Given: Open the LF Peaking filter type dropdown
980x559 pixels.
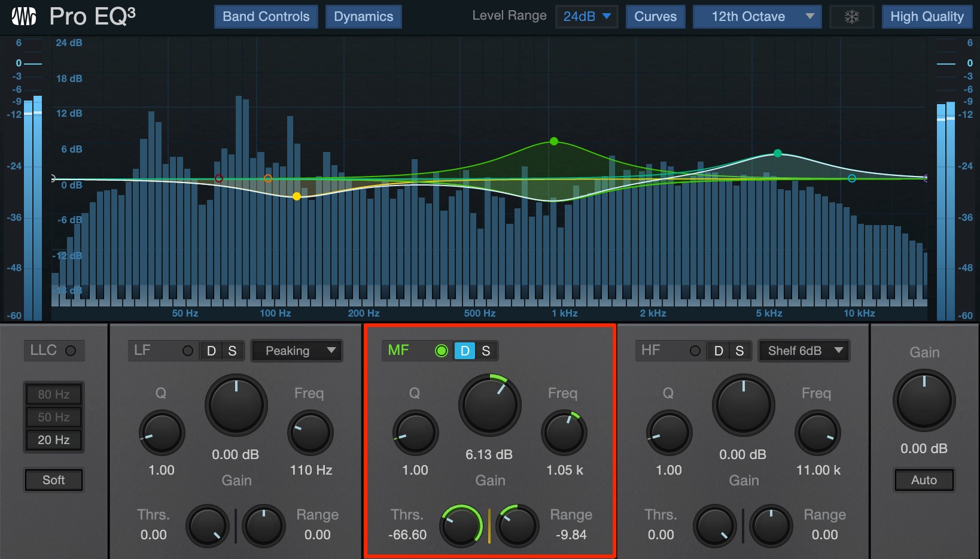Looking at the screenshot, I should tap(296, 351).
